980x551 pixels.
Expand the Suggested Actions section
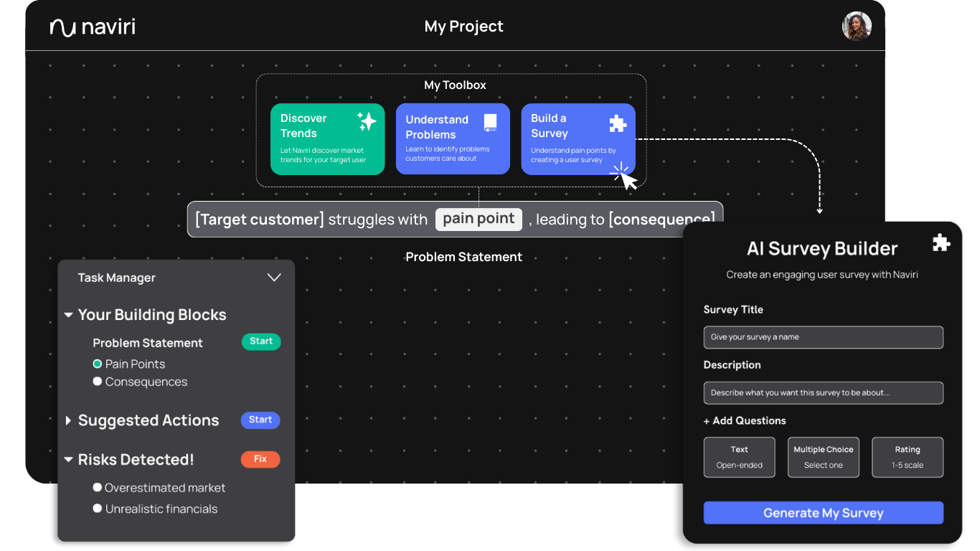pyautogui.click(x=68, y=420)
